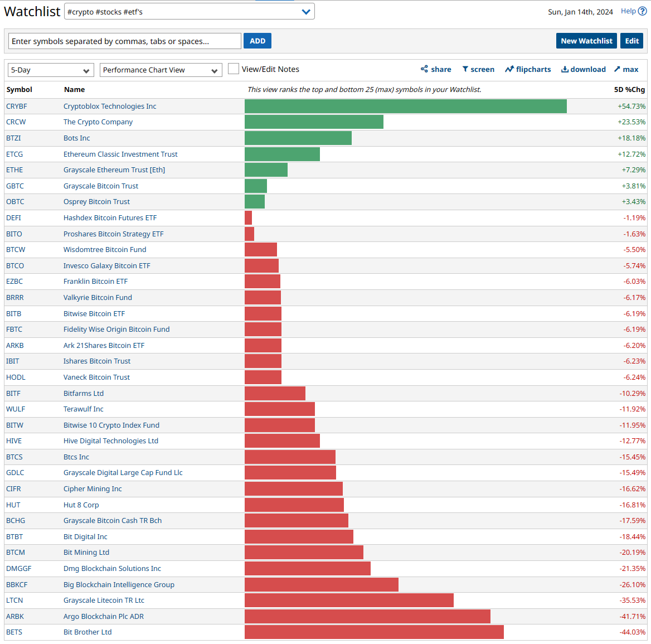Download the watchlist data
The width and height of the screenshot is (651, 644).
[x=584, y=69]
